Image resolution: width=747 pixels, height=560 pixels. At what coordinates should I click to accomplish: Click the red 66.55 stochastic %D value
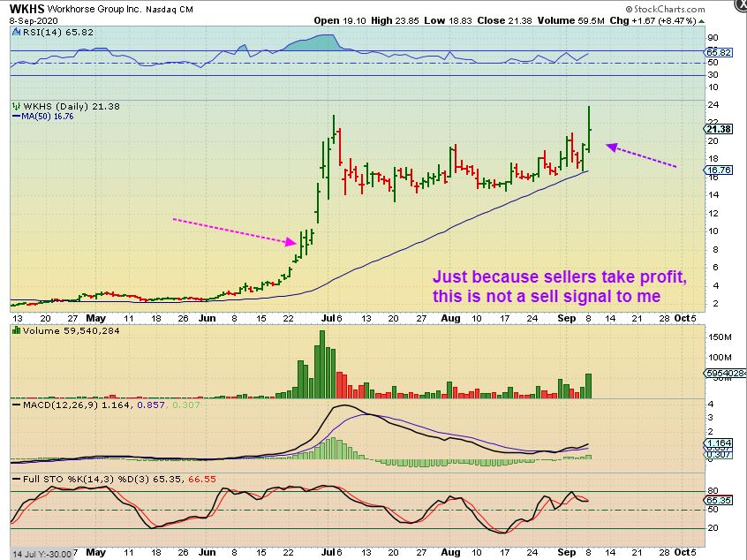(x=202, y=479)
